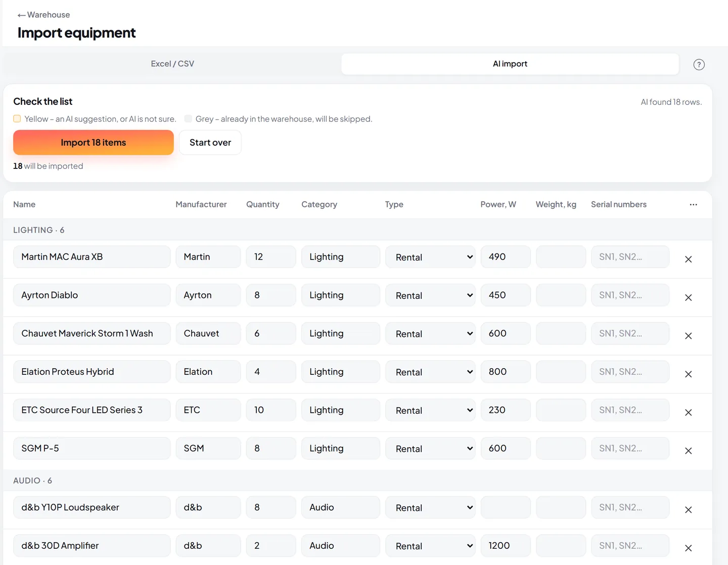Remove the Ayrton Diablo row
The image size is (728, 565).
(x=688, y=297)
